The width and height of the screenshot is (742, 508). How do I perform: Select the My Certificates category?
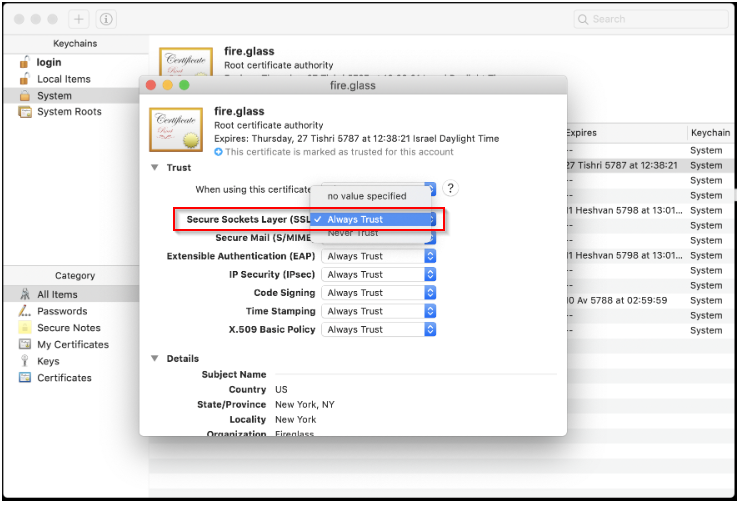(x=72, y=344)
